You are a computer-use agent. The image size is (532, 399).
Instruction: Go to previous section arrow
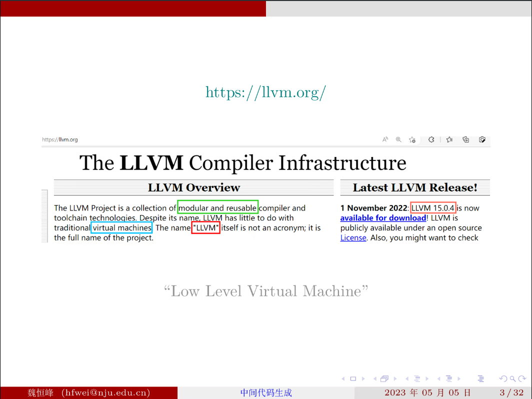[438, 378]
